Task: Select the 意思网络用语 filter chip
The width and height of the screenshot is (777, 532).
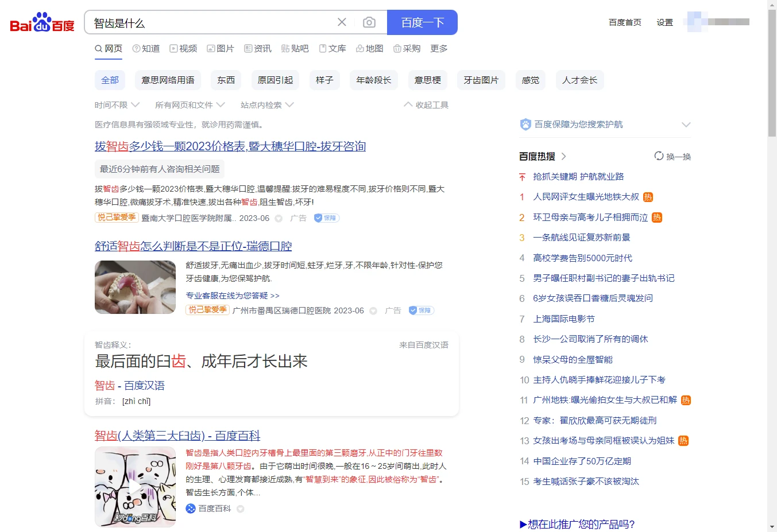Action: 168,80
